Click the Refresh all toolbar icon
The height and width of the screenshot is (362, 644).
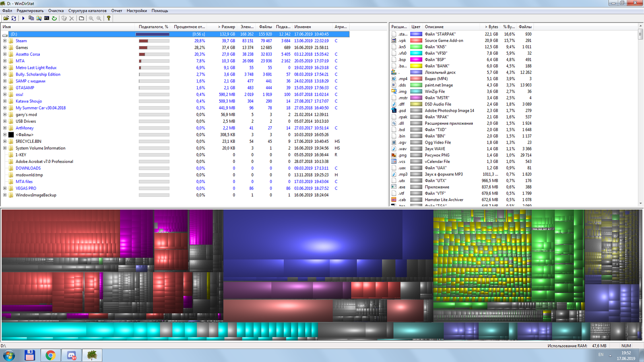(x=14, y=18)
